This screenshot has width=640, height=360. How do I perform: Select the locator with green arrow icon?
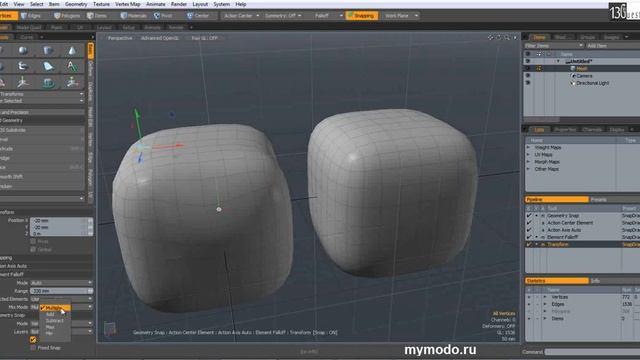tap(72, 82)
